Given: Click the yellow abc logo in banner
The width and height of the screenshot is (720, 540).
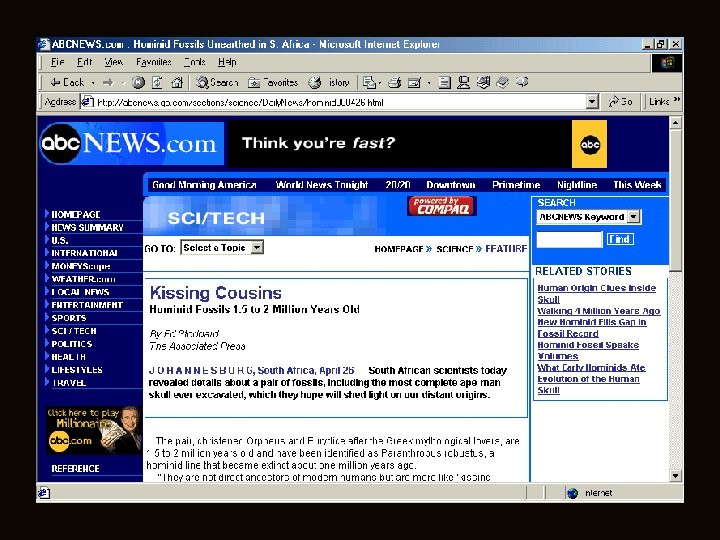Looking at the screenshot, I should coord(590,144).
